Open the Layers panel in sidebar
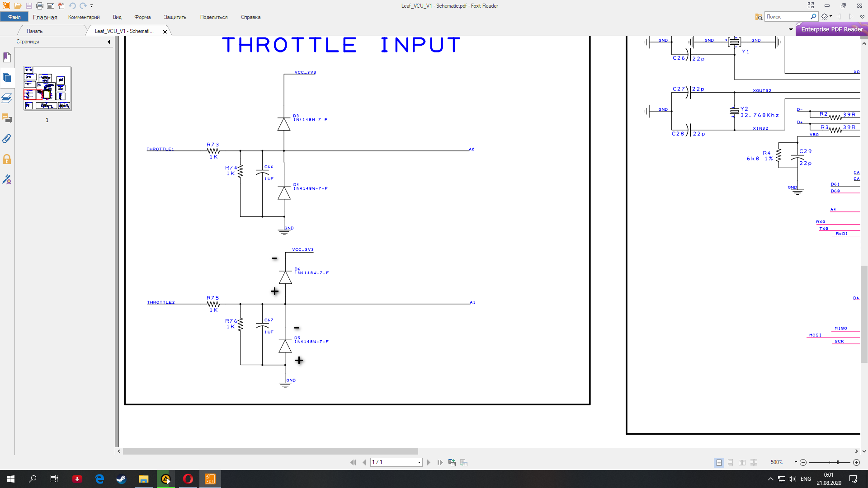Viewport: 868px width, 488px height. coord(7,98)
